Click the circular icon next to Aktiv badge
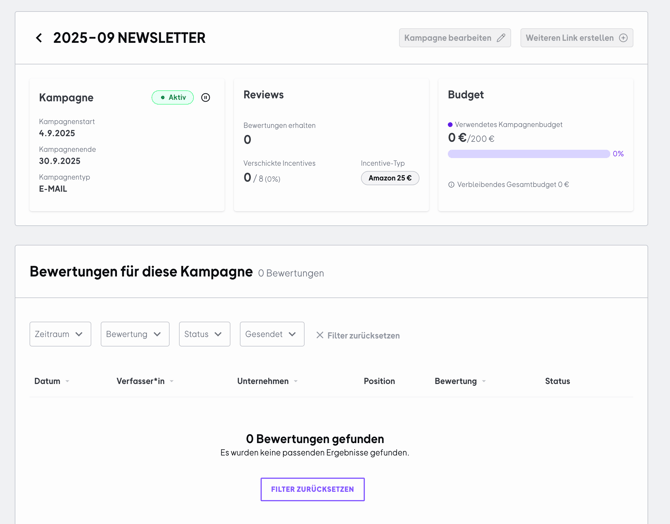The height and width of the screenshot is (524, 670). [206, 98]
